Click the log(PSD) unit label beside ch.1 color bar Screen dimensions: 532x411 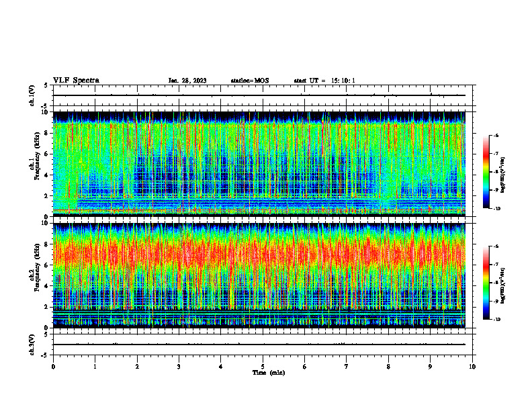point(503,175)
